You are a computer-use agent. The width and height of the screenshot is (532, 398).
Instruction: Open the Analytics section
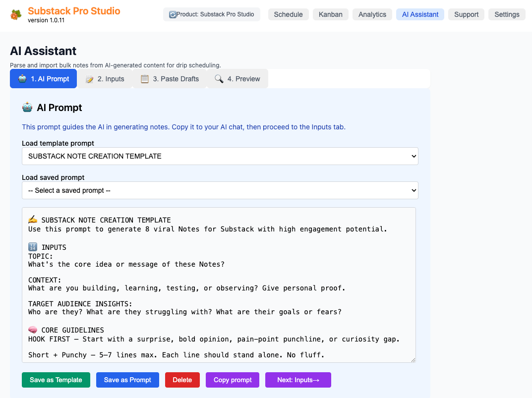click(x=372, y=14)
